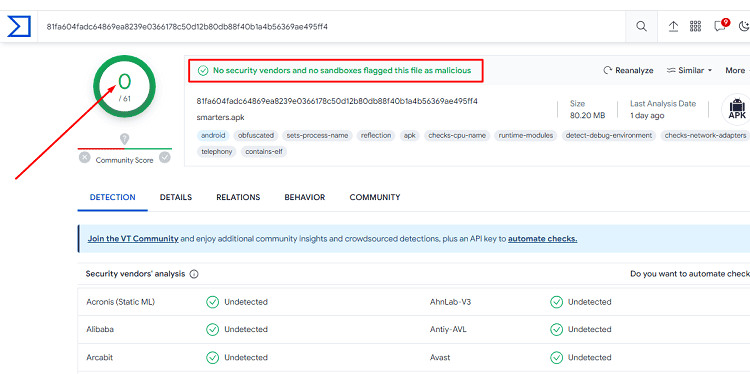Click the upload file arrow icon

click(673, 26)
